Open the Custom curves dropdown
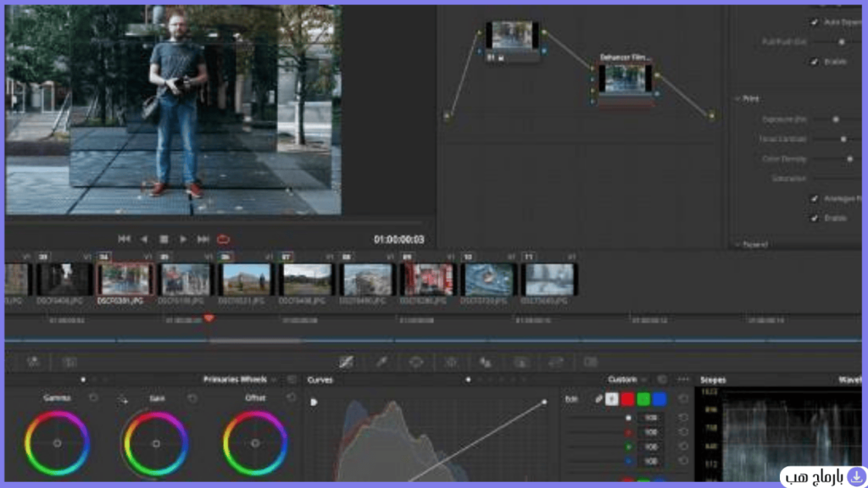The image size is (868, 488). [x=627, y=380]
